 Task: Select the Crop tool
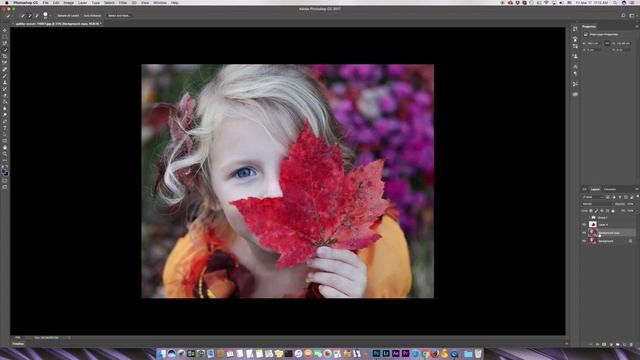click(x=5, y=56)
